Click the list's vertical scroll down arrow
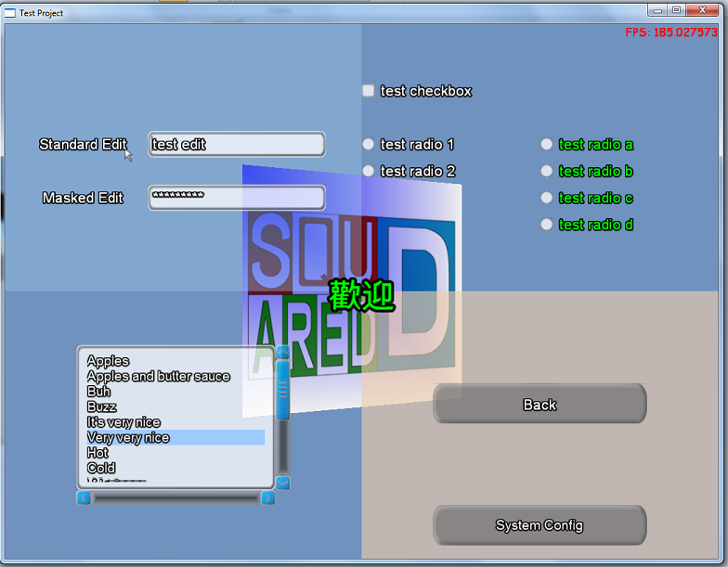Image resolution: width=728 pixels, height=567 pixels. pyautogui.click(x=282, y=483)
